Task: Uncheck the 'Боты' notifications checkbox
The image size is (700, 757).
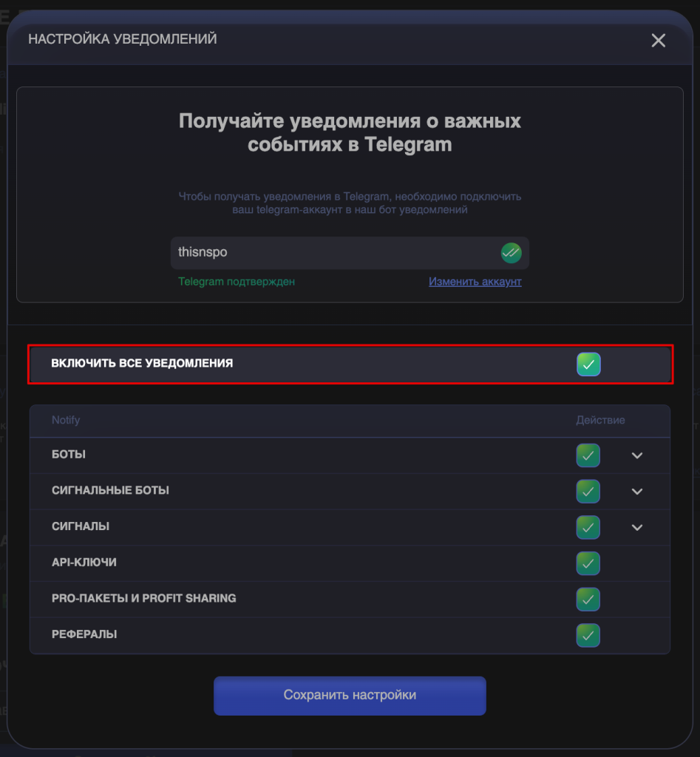Action: 588,455
